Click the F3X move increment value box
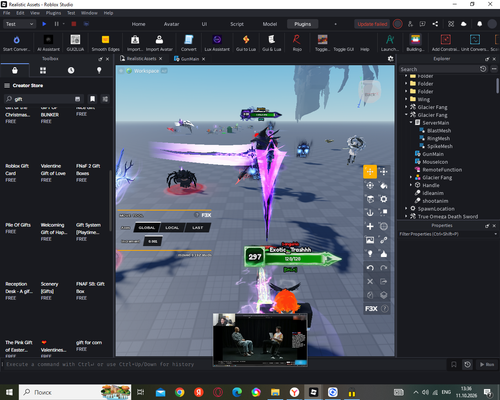This screenshot has width=500, height=400. pyautogui.click(x=153, y=241)
